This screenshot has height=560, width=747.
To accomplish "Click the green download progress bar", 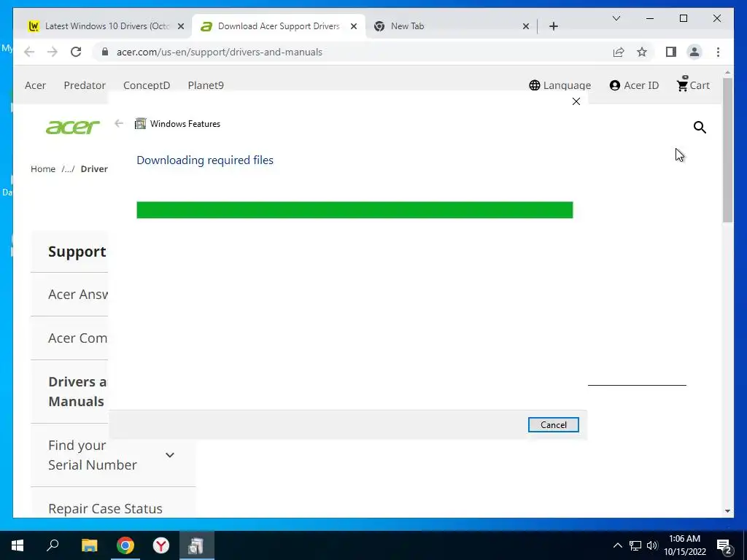I will coord(355,210).
